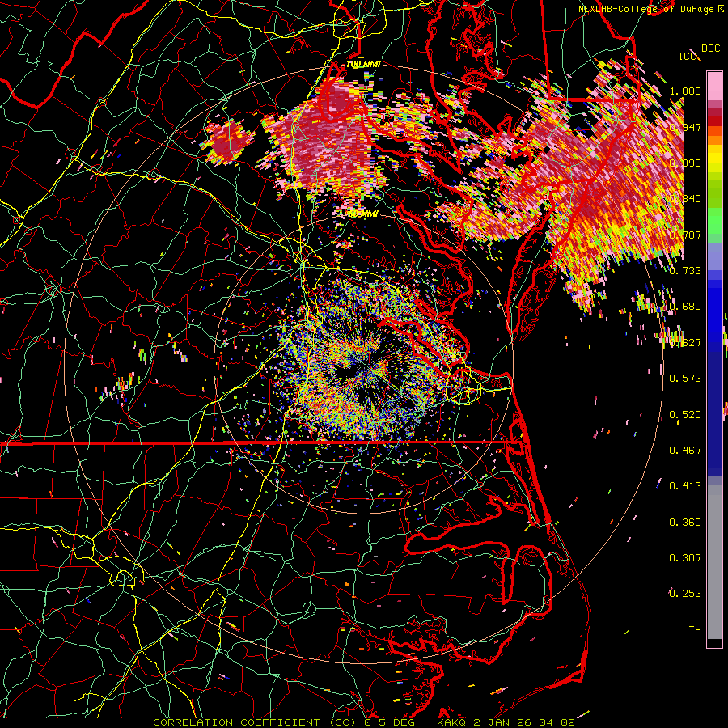Click the 100 NMI range ring label
This screenshot has height=728, width=728.
tap(363, 64)
